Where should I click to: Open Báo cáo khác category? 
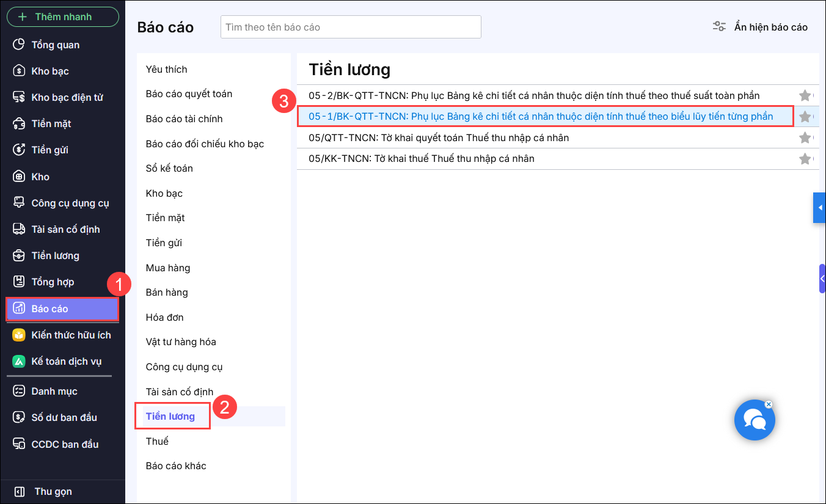pyautogui.click(x=176, y=466)
